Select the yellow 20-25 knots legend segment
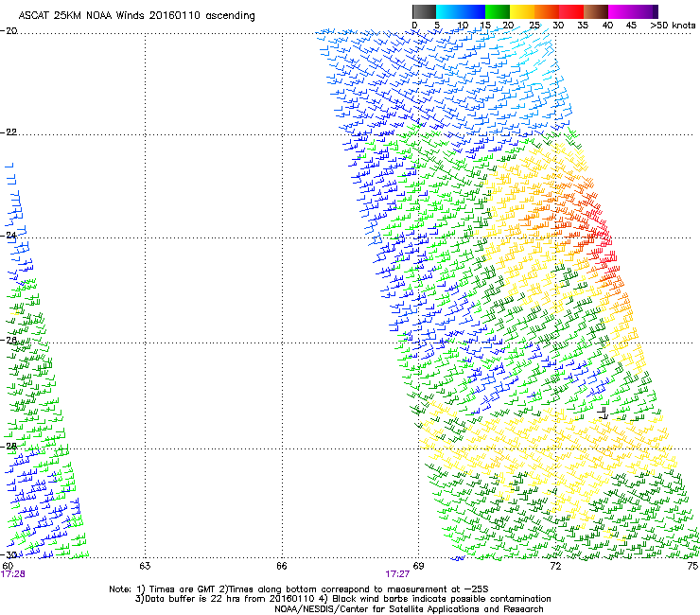 [x=522, y=11]
